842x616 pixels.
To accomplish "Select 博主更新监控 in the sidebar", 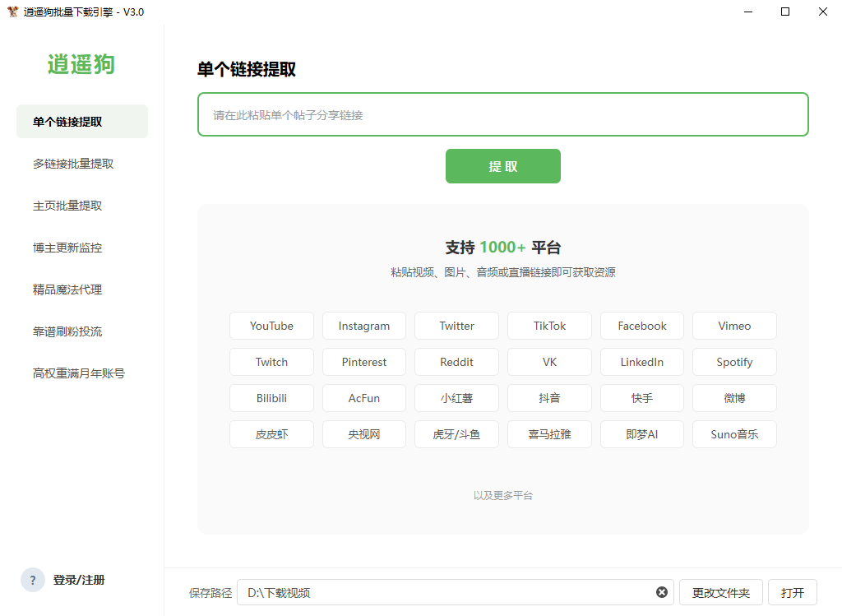I will tap(70, 247).
